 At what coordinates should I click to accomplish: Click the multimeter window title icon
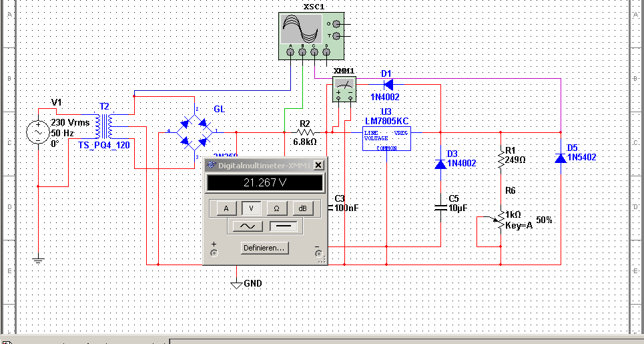(x=212, y=165)
